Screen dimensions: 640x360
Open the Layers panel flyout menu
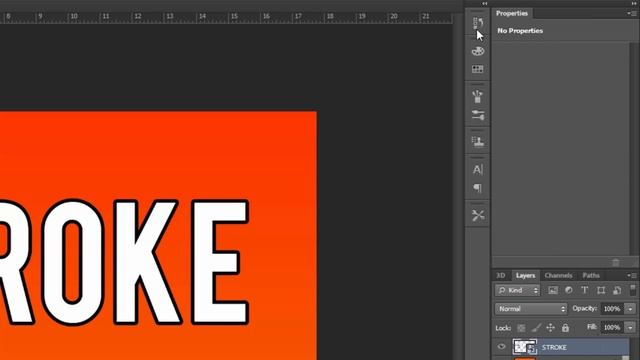[x=631, y=276]
